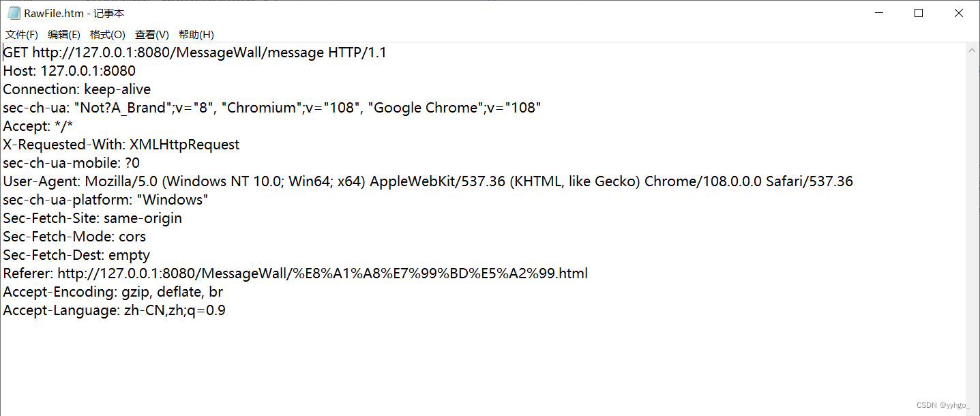Screen dimensions: 980x416
Task: Click the Notepad app icon in title bar
Action: pos(13,13)
